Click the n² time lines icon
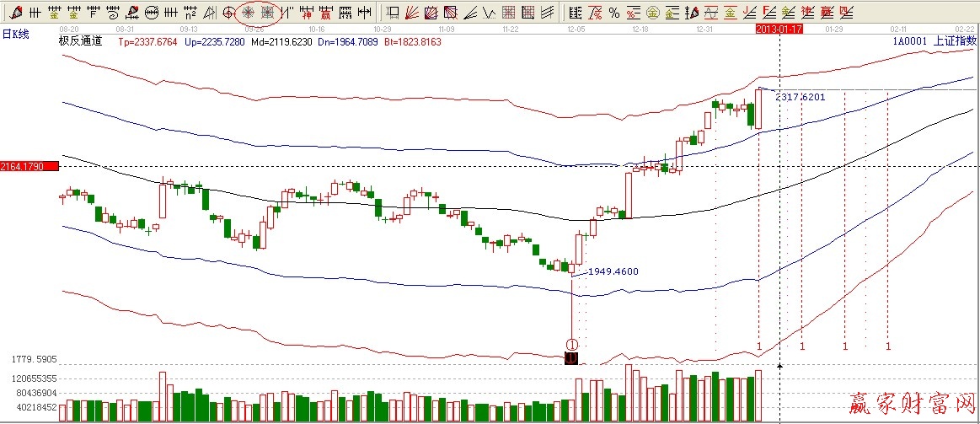 (x=190, y=12)
